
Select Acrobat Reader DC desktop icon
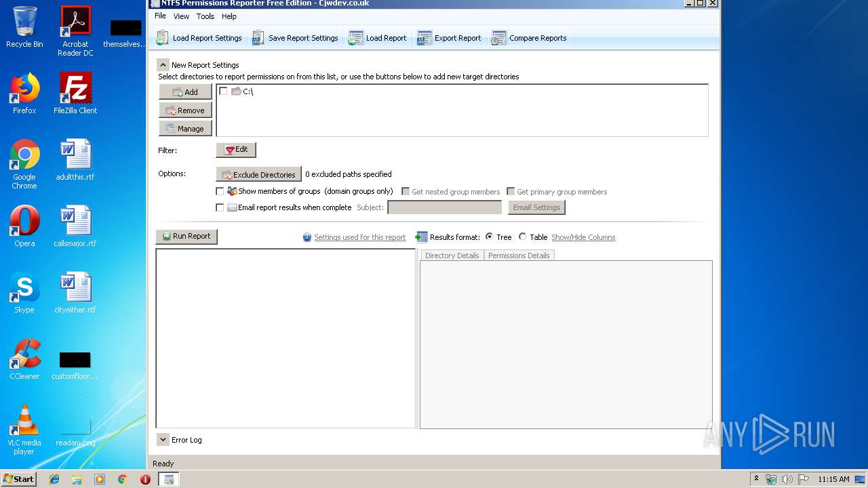(x=75, y=30)
